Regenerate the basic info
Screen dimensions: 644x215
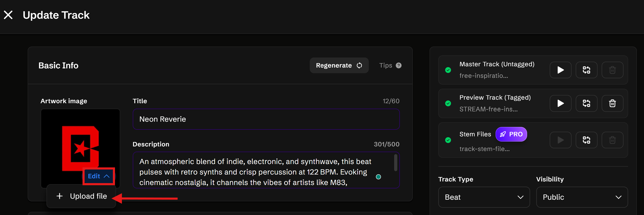pos(339,66)
